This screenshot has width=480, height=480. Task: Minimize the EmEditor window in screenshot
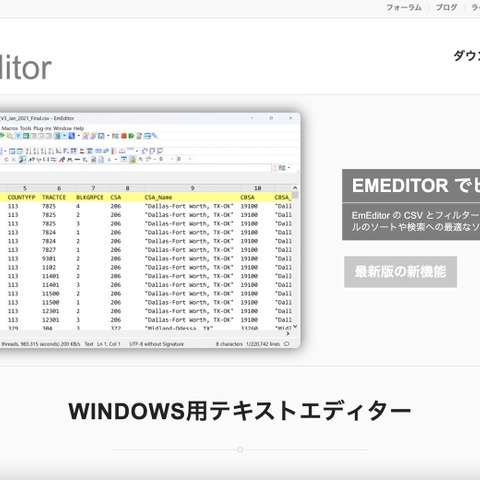[x=252, y=118]
